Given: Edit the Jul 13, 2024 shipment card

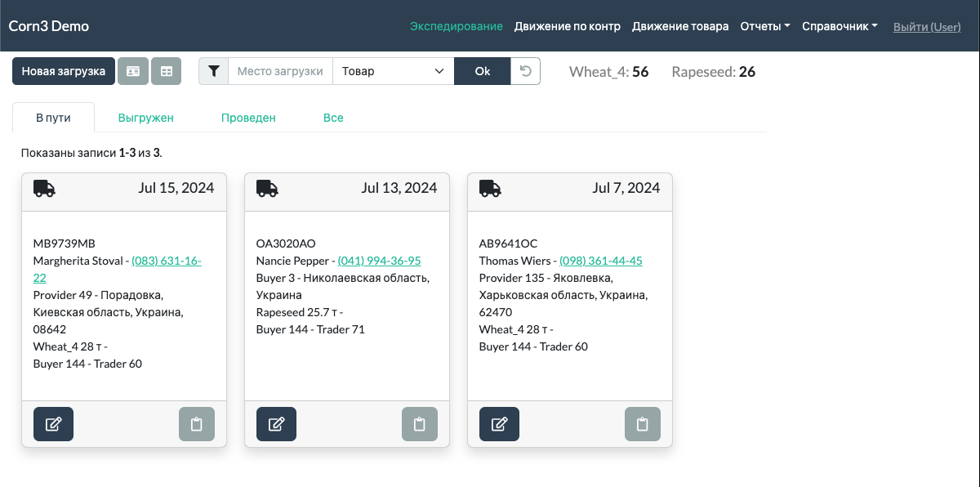Looking at the screenshot, I should coord(276,424).
